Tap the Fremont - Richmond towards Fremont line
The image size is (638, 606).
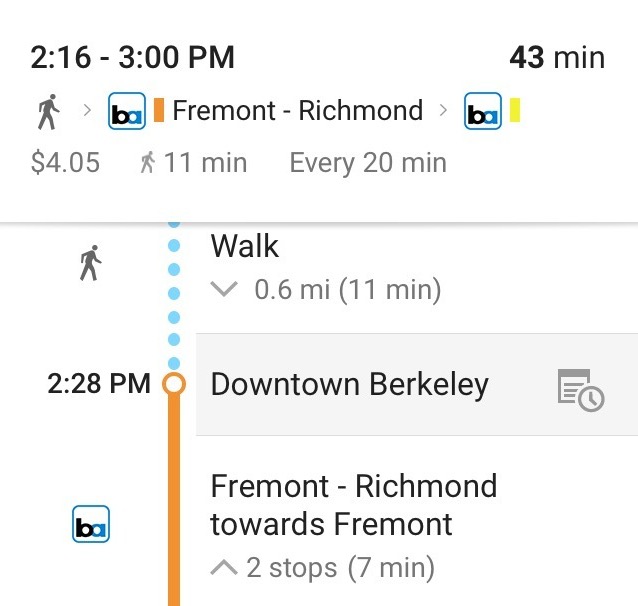tap(353, 505)
